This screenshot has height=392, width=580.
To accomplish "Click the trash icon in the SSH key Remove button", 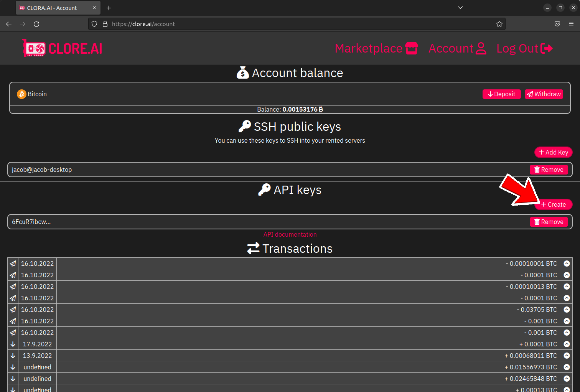I will (x=537, y=170).
